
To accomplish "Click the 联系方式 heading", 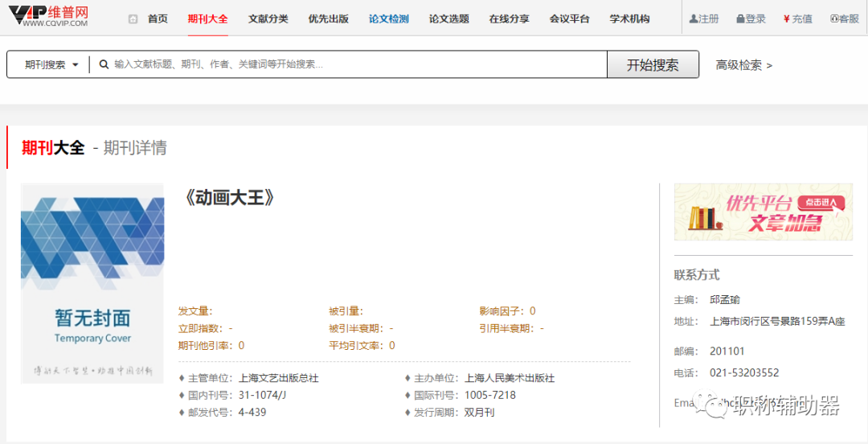I will tap(697, 275).
